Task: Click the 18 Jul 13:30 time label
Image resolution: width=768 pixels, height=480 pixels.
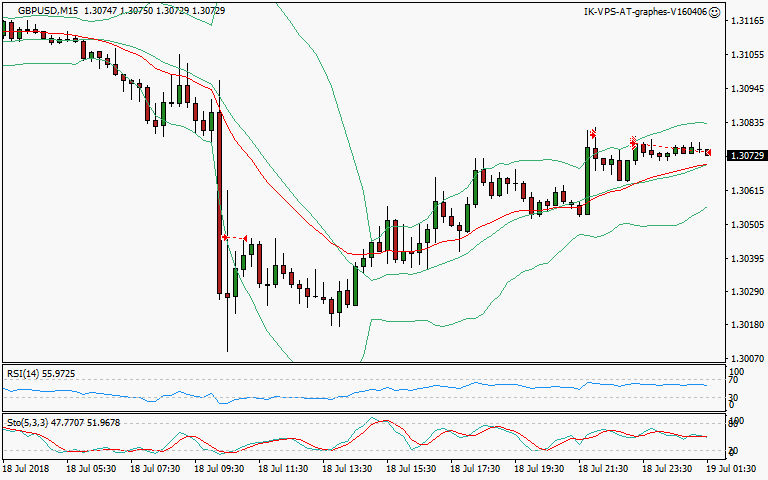Action: point(347,469)
